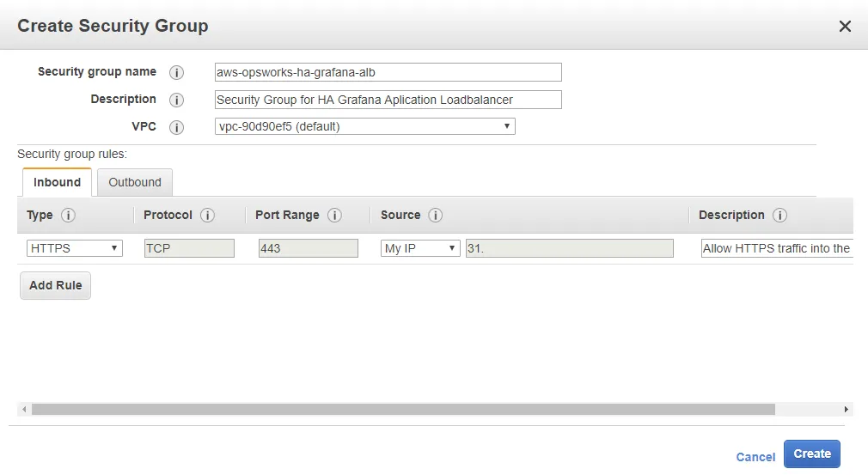Expand the My IP source dropdown

(420, 248)
